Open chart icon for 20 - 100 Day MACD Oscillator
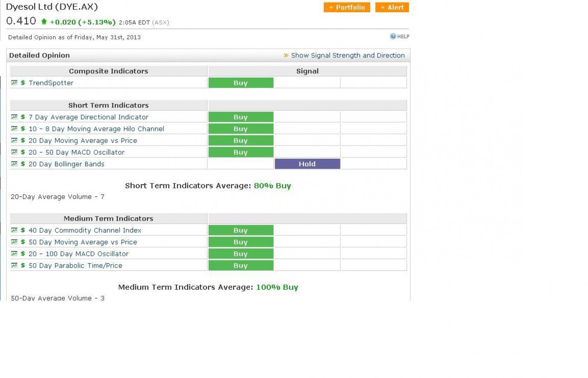 pos(14,254)
